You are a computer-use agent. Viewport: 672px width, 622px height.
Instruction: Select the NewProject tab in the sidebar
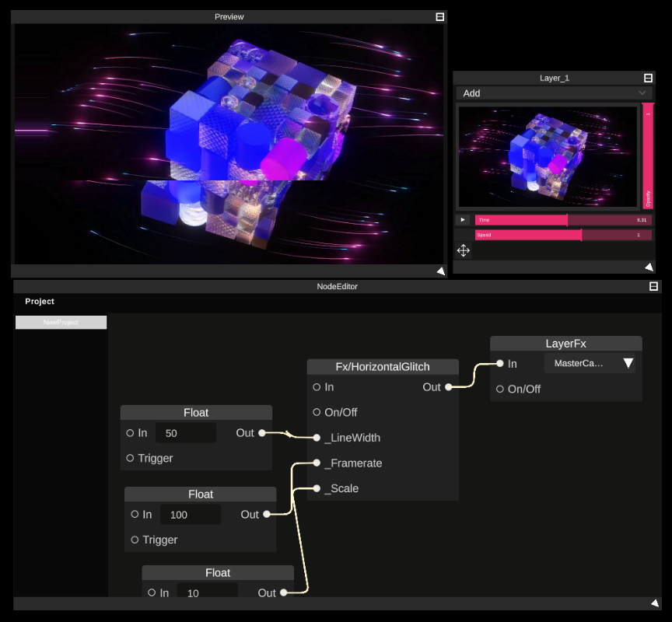[x=61, y=321]
